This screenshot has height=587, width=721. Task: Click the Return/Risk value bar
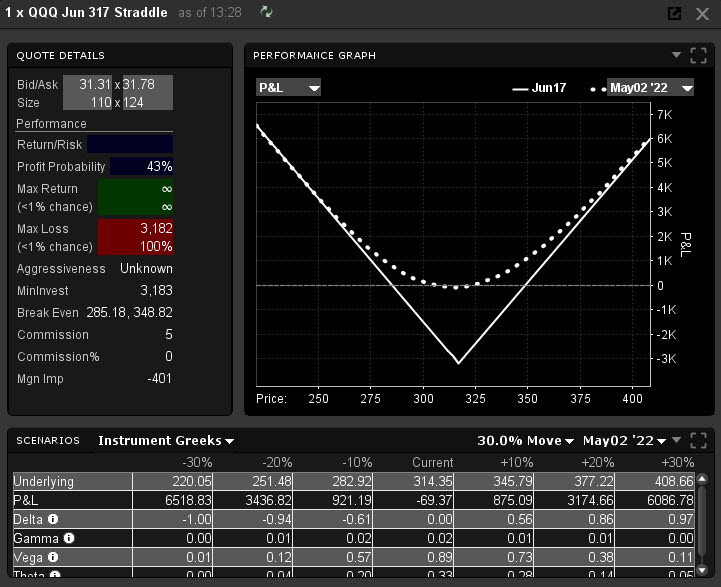pos(130,144)
